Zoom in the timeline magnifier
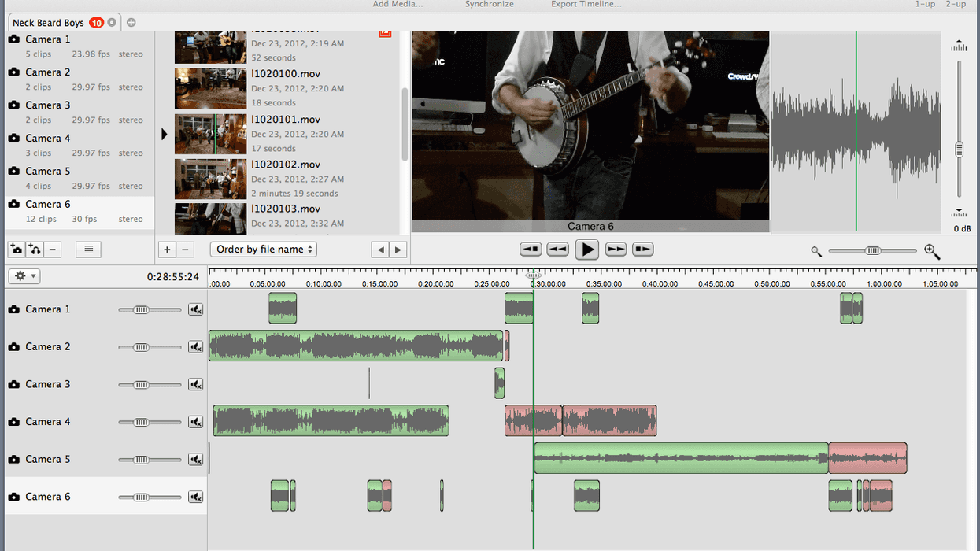Image resolution: width=980 pixels, height=551 pixels. [932, 251]
